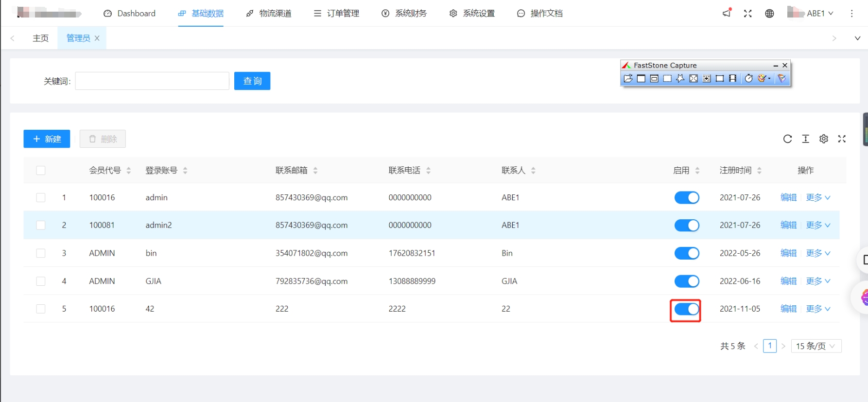Sort by 注册时间 column
The height and width of the screenshot is (402, 868).
click(759, 171)
